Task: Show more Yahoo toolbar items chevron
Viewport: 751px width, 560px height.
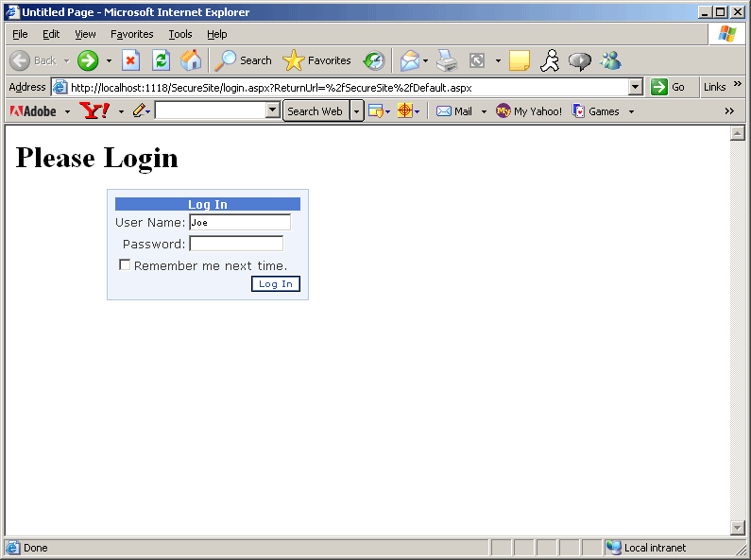Action: (729, 111)
